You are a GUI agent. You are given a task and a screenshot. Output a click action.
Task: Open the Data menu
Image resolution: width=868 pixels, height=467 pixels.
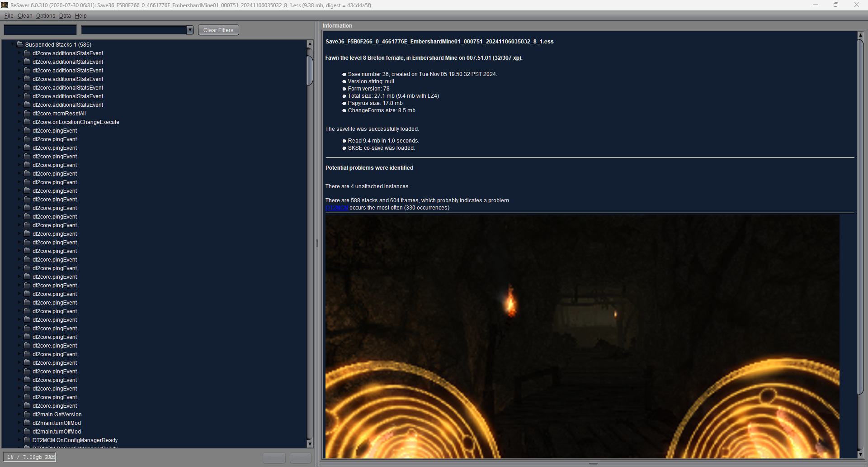[x=65, y=15]
